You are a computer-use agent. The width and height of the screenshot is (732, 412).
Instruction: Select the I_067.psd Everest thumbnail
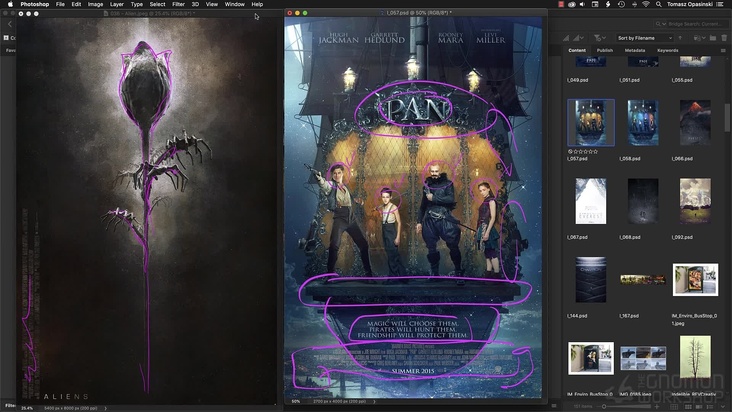591,201
